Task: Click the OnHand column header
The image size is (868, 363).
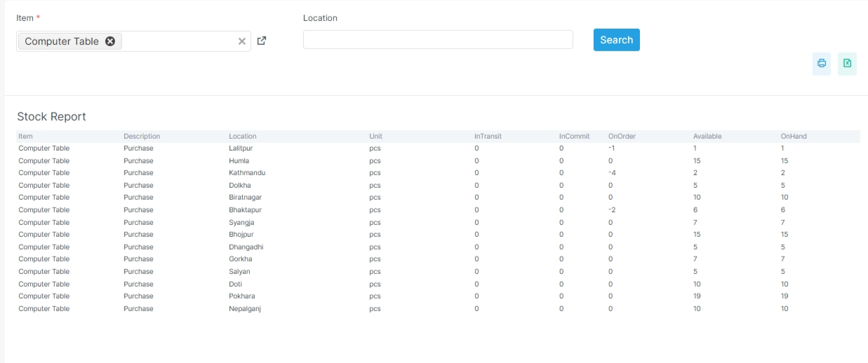Action: [794, 137]
